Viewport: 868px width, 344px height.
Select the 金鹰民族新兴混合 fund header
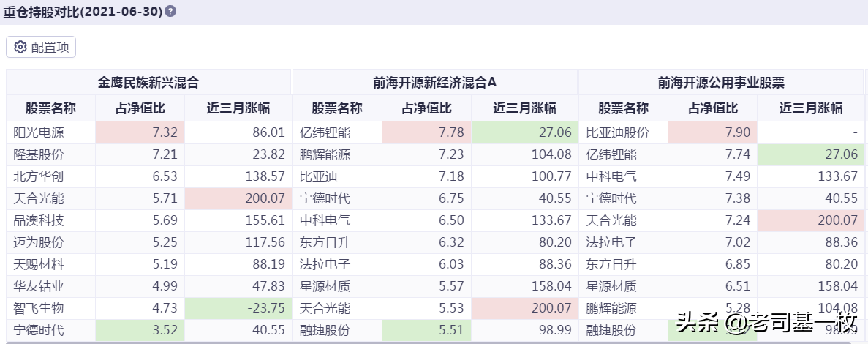(x=148, y=83)
